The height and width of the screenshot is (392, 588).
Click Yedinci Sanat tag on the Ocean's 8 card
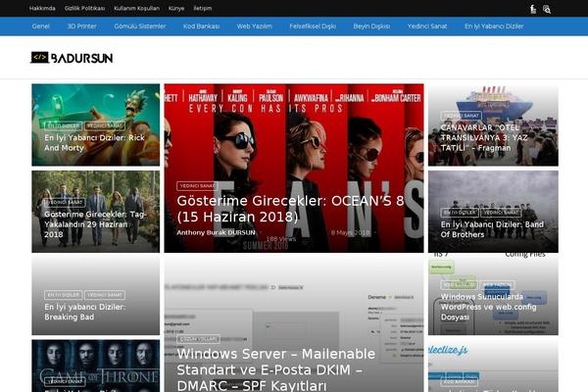click(x=197, y=185)
